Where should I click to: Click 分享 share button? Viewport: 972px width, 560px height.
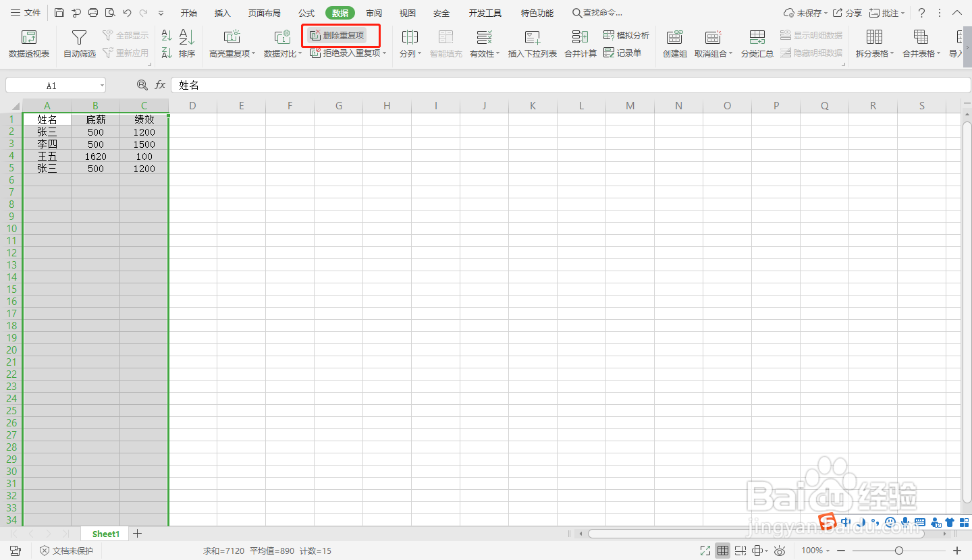(848, 13)
